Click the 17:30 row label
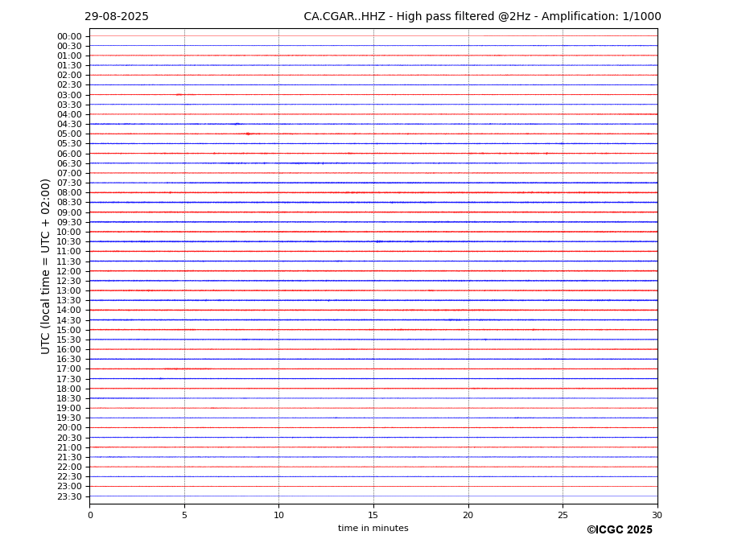The image size is (746, 560). pyautogui.click(x=69, y=379)
